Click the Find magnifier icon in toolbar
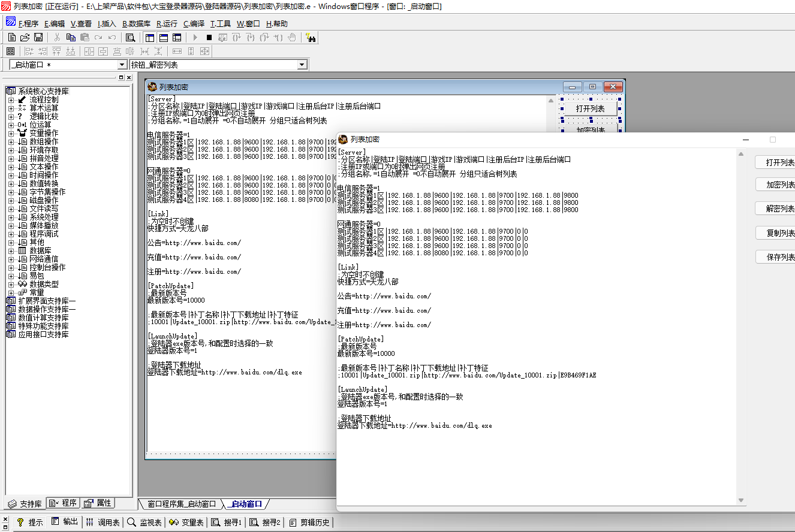This screenshot has height=532, width=795. (130, 38)
